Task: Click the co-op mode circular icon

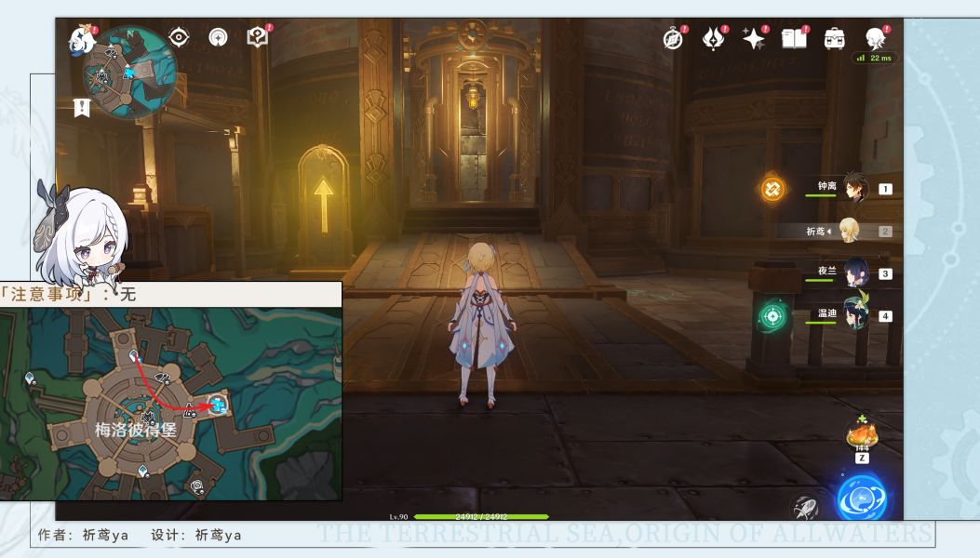Action: click(x=218, y=37)
